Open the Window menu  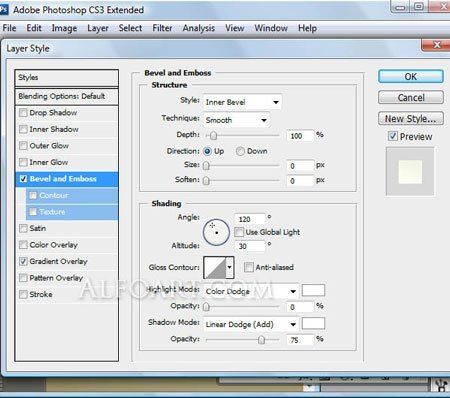pos(271,28)
